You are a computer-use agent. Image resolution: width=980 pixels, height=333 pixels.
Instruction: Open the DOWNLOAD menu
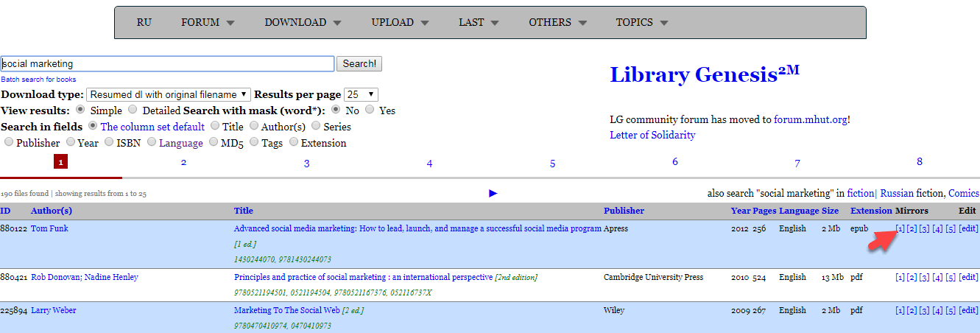pos(303,23)
